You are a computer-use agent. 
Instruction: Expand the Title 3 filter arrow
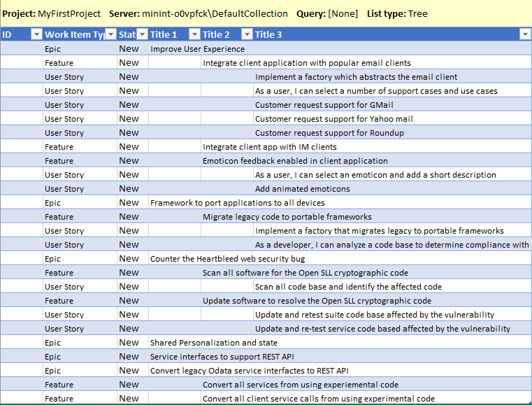tap(524, 34)
